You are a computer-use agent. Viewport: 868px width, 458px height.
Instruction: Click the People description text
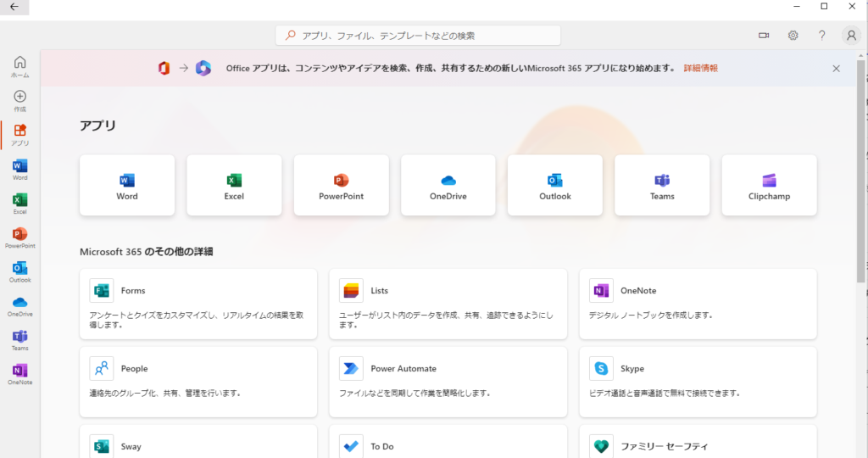coord(165,394)
